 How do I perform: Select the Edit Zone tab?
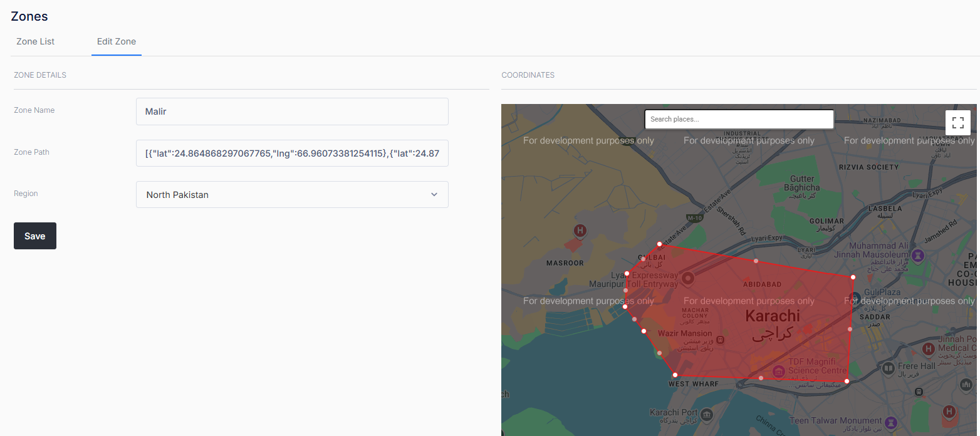[117, 41]
